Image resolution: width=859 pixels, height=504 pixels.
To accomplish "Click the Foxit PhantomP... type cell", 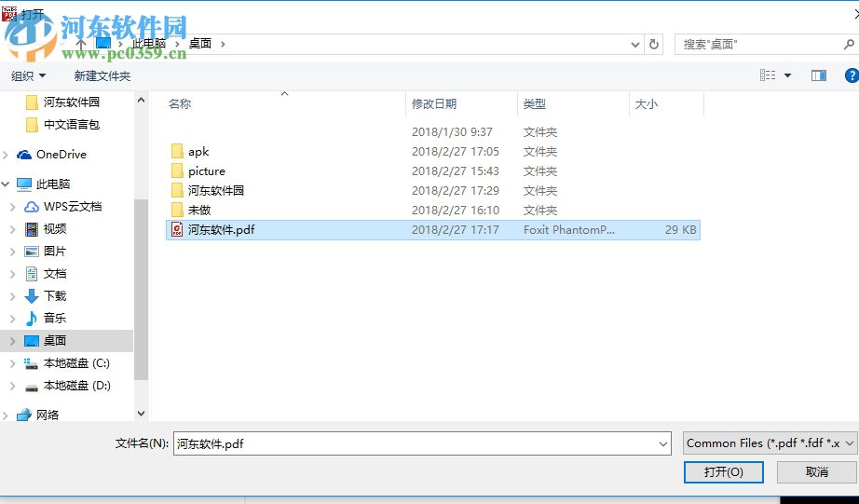I will pyautogui.click(x=568, y=229).
